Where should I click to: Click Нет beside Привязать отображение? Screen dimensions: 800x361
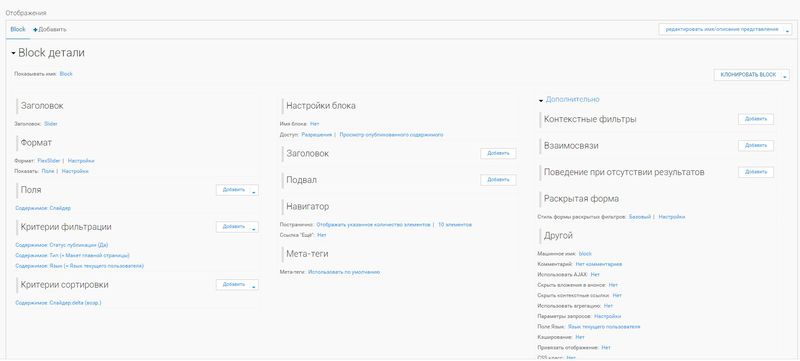click(x=606, y=347)
